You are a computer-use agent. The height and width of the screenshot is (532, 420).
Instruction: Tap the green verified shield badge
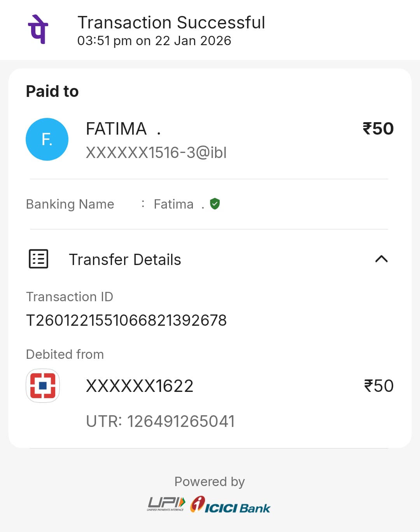[x=215, y=204]
